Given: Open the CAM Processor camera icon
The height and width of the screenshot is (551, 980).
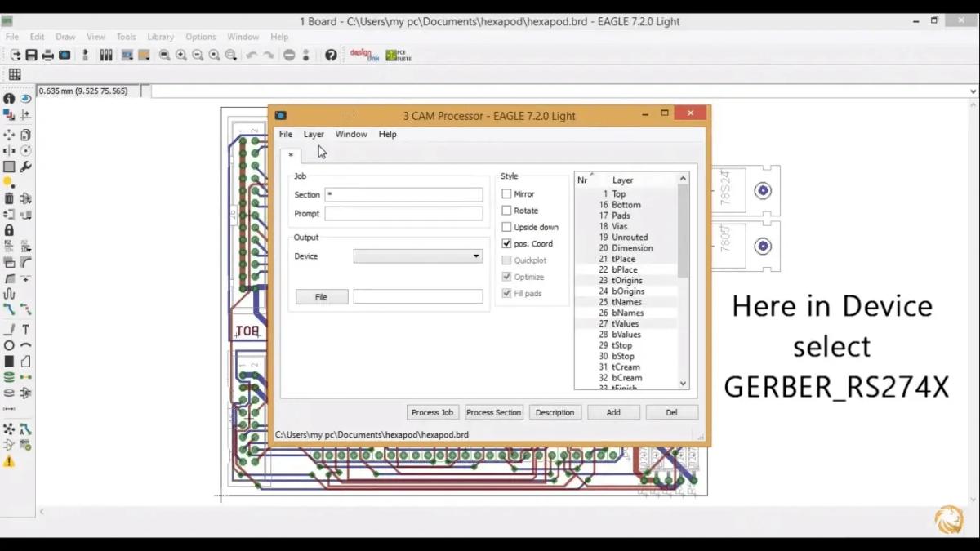Looking at the screenshot, I should (x=65, y=56).
